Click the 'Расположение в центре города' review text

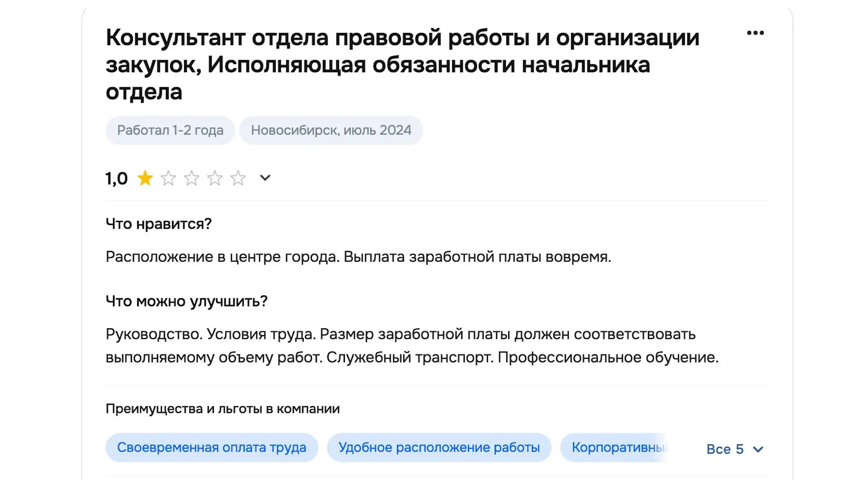222,257
